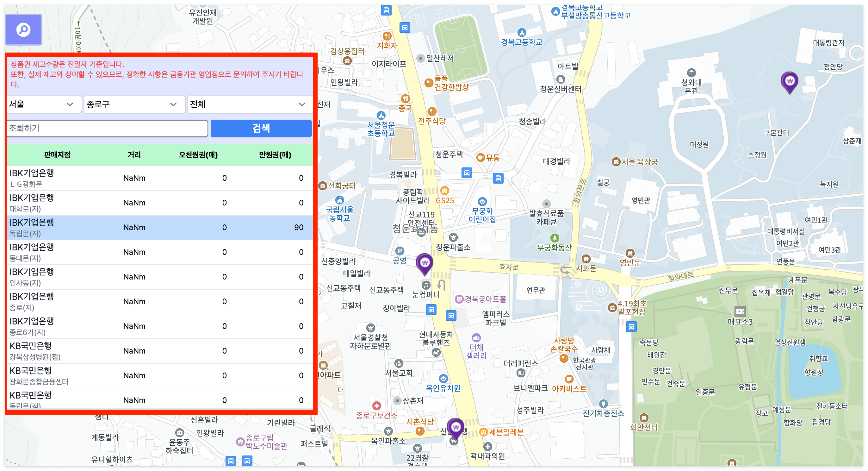
Task: Click the purple search toggle button
Action: 23,30
